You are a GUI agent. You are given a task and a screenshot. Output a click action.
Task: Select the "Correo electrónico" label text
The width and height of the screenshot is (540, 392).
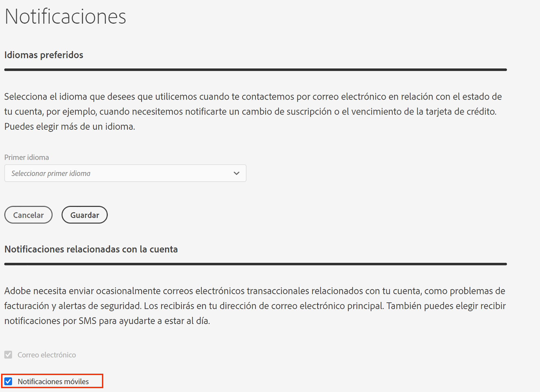(46, 355)
